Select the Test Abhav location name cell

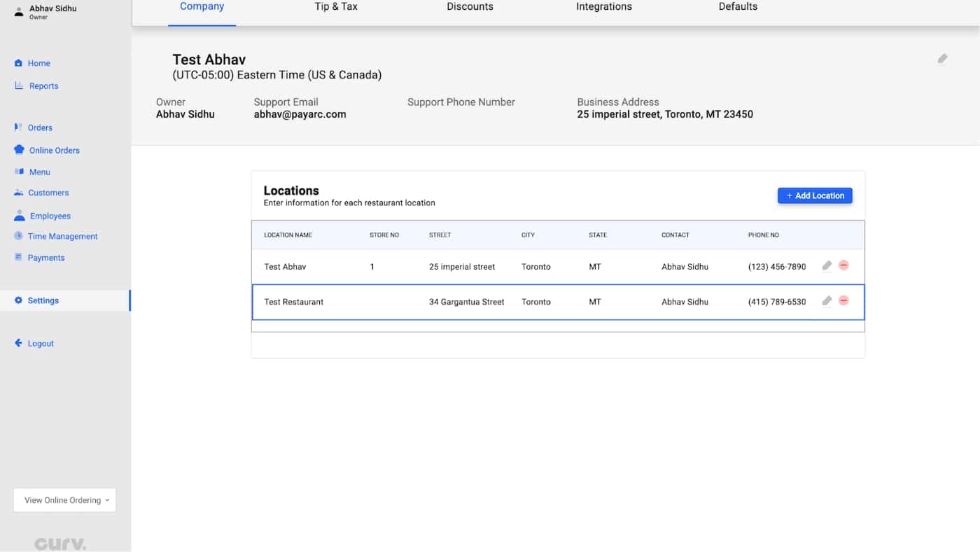285,267
